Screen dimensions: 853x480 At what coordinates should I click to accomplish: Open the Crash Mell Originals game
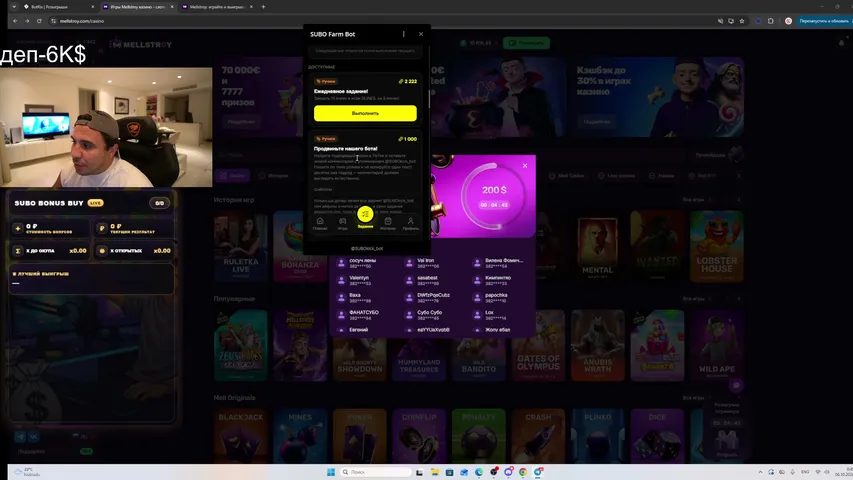538,436
